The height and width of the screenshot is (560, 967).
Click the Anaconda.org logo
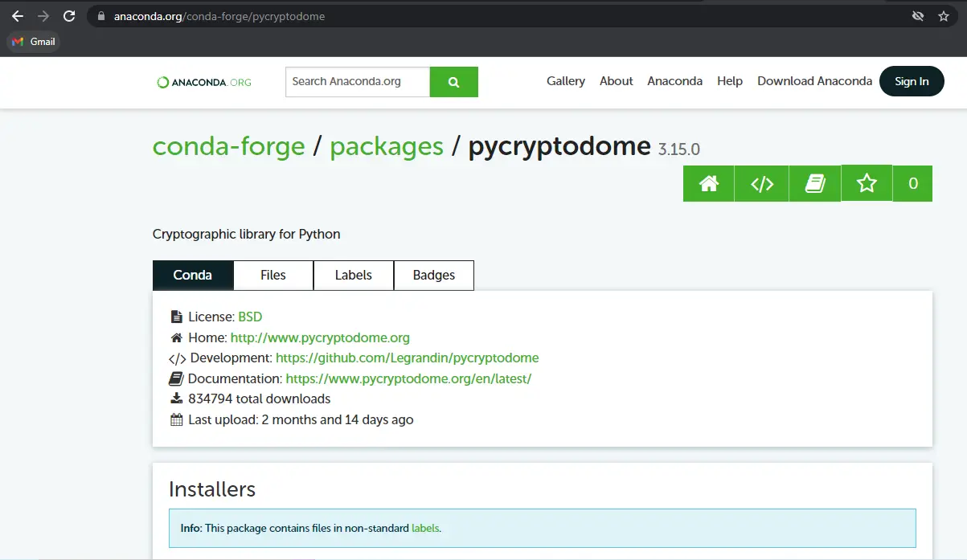pyautogui.click(x=204, y=82)
